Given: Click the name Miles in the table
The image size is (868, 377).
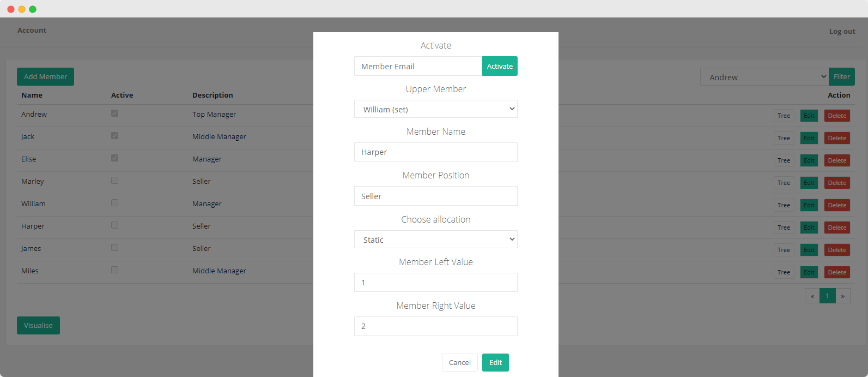Looking at the screenshot, I should tap(30, 271).
